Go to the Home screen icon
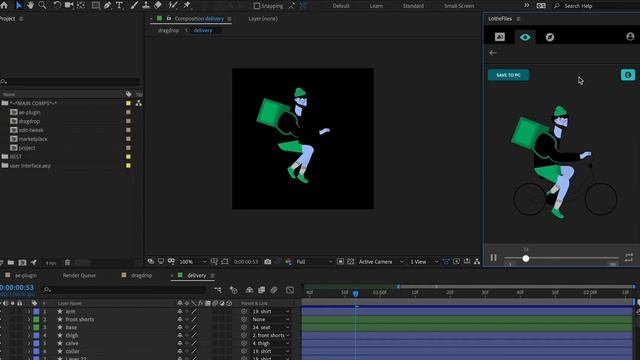The height and width of the screenshot is (360, 640). [4, 5]
